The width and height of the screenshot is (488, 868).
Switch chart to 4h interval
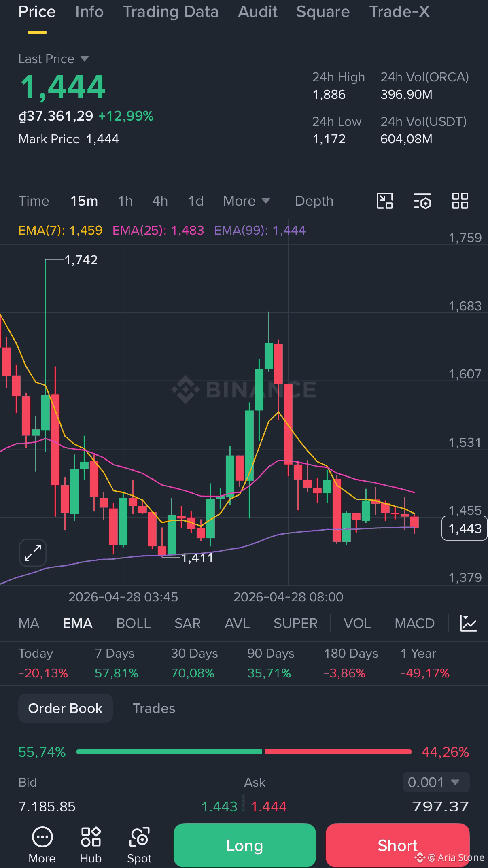(160, 201)
